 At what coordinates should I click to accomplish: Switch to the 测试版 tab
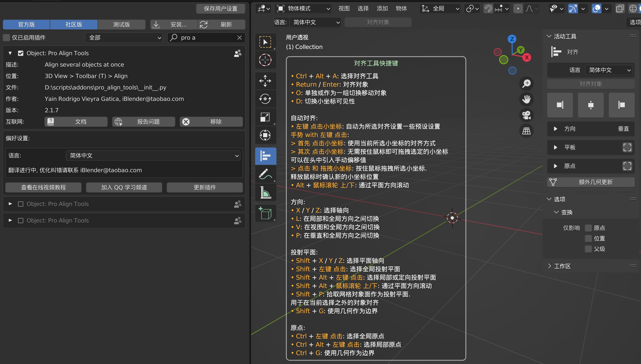coord(122,24)
